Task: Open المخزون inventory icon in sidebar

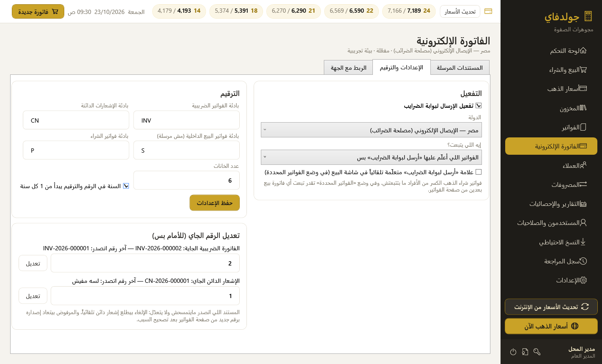Action: tap(583, 108)
